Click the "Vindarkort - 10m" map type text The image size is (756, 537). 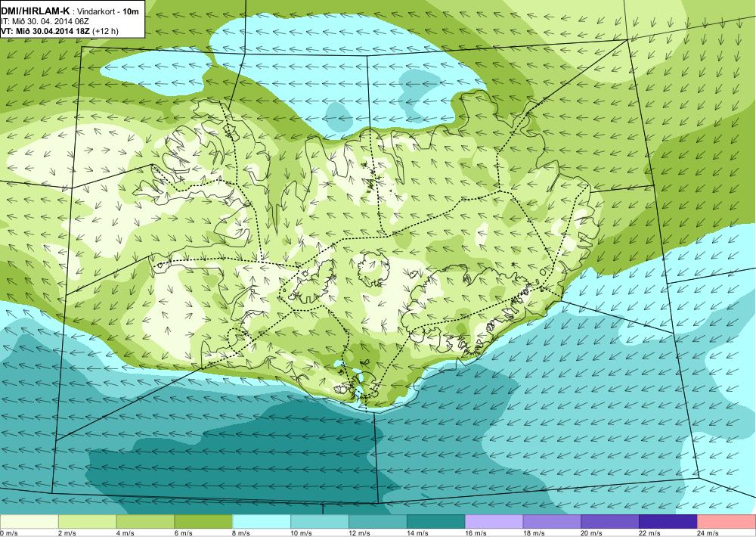click(108, 11)
